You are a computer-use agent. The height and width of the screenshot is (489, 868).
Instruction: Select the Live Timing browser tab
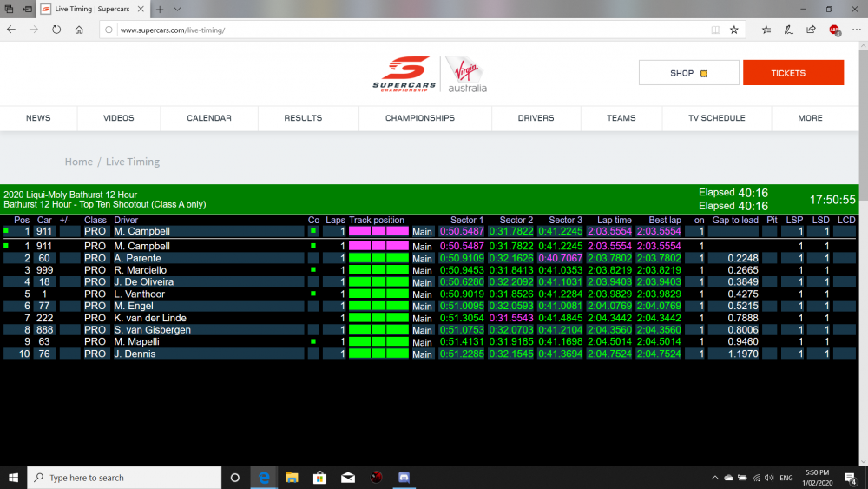point(92,9)
